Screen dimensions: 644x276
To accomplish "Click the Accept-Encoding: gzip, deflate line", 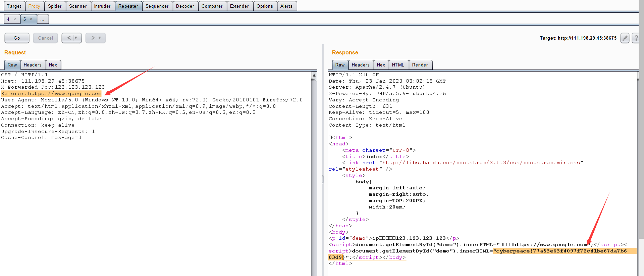I will pos(51,119).
